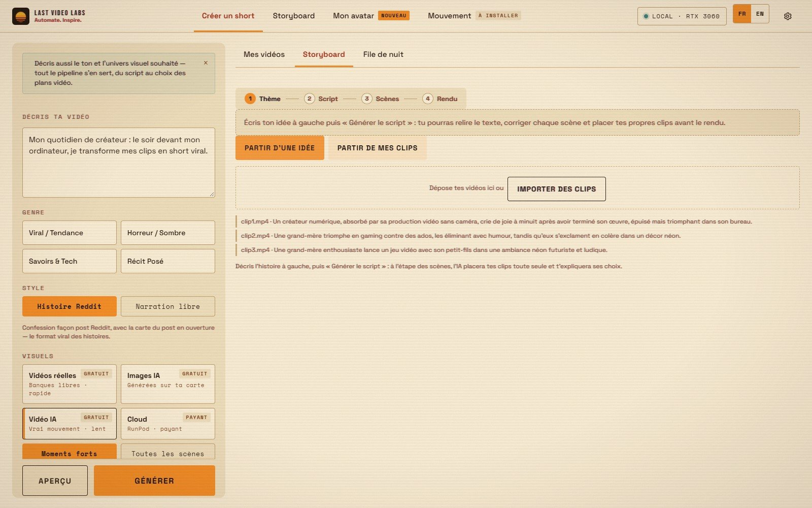Select the Narration libre style
This screenshot has height=508, width=812.
(x=168, y=306)
